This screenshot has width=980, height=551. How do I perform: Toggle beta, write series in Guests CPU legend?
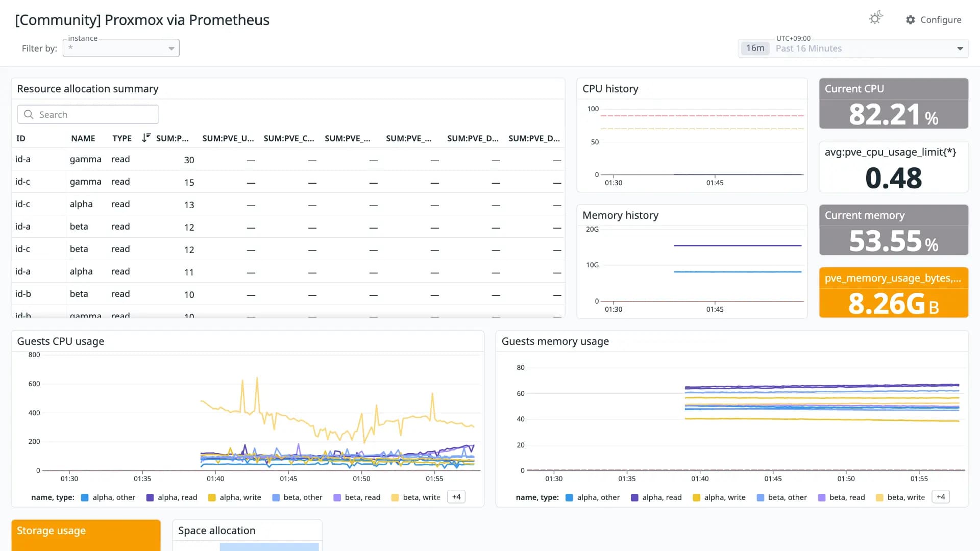pyautogui.click(x=416, y=497)
